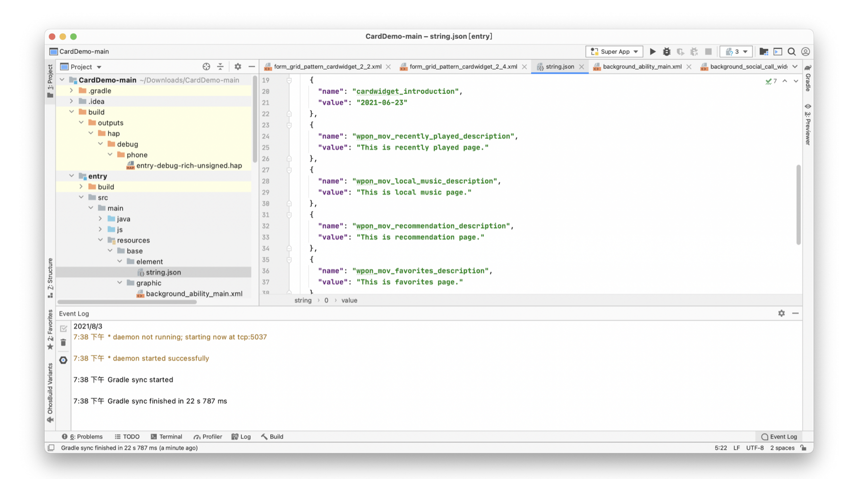Open Project panel settings gear
The image size is (868, 479).
(x=238, y=66)
